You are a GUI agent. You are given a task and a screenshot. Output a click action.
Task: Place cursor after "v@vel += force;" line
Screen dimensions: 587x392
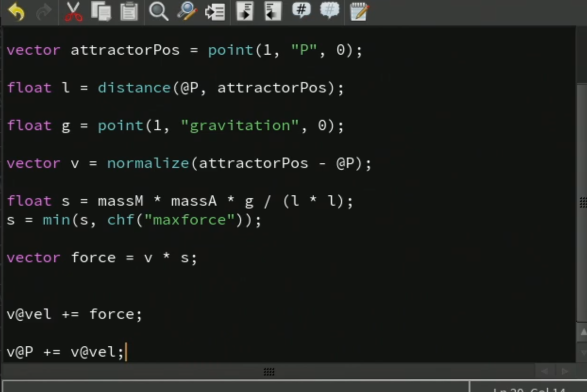pos(142,314)
